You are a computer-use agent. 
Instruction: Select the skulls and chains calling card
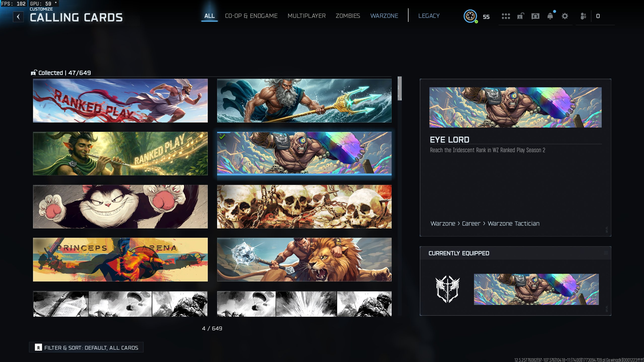[304, 207]
